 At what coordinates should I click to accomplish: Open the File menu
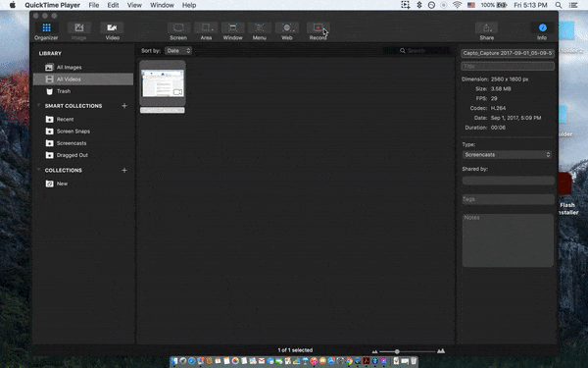[x=94, y=5]
